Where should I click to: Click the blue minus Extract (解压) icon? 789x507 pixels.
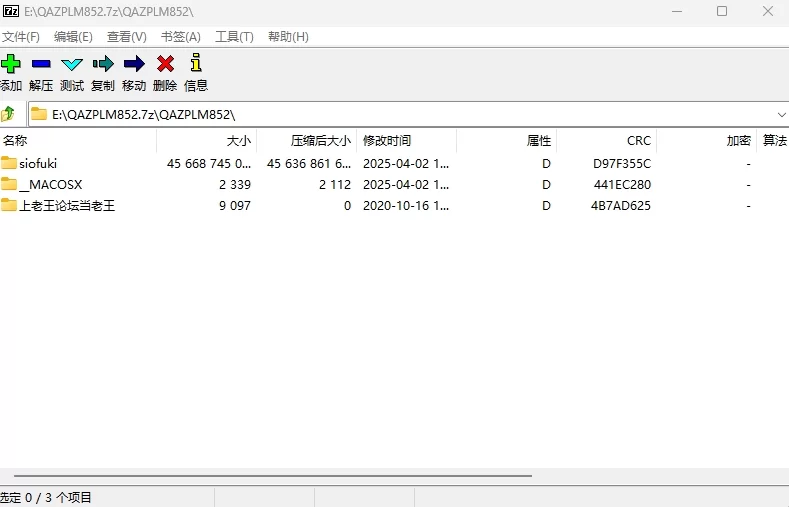(x=41, y=64)
